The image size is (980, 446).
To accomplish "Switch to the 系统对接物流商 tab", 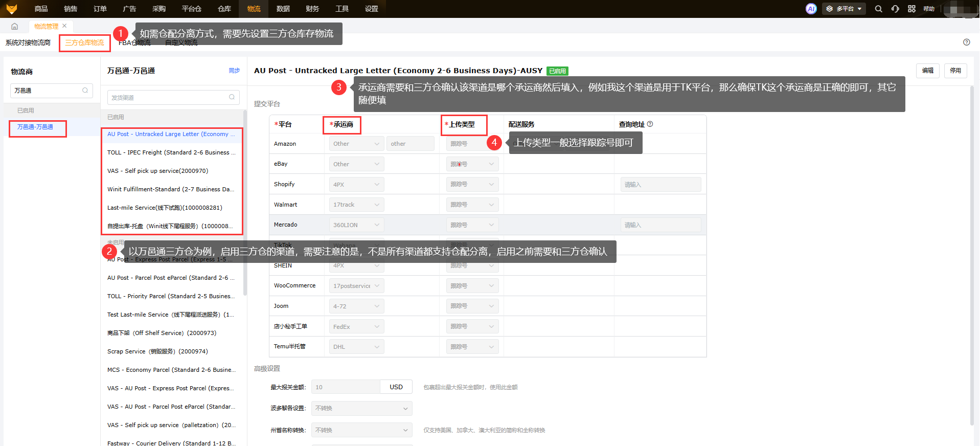I will coord(28,43).
